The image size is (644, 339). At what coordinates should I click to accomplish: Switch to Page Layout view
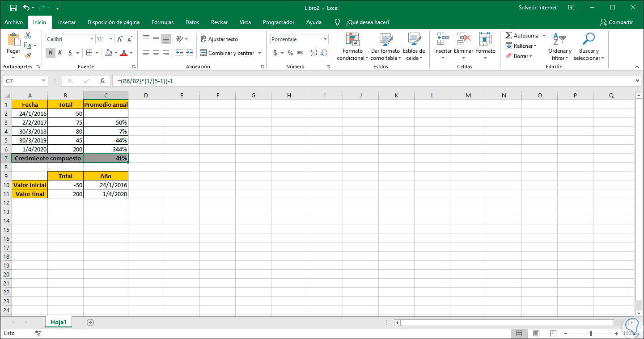[x=536, y=333]
